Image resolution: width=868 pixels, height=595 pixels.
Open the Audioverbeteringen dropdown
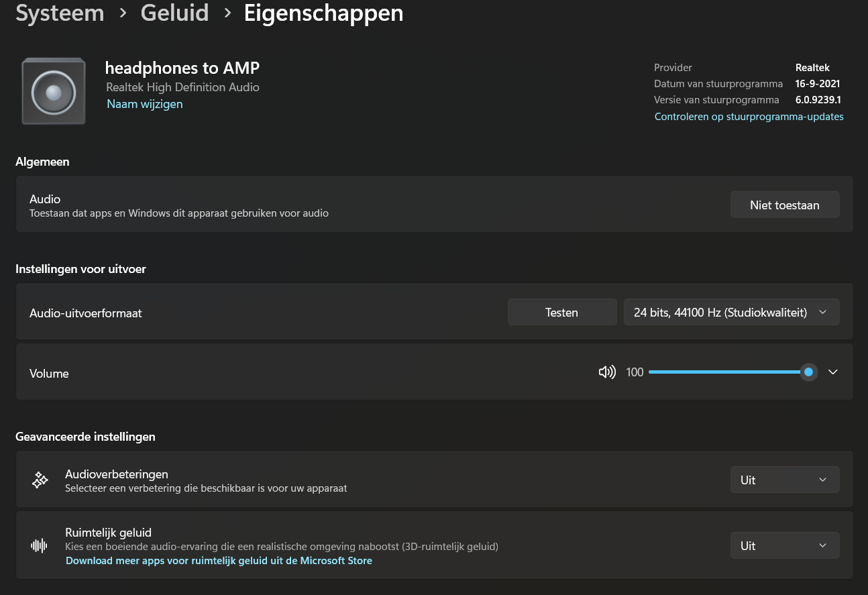[784, 480]
